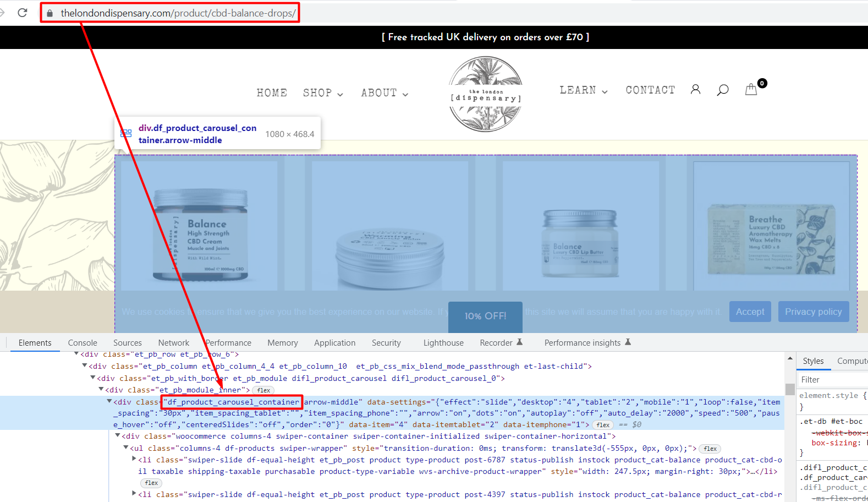Select the .et-db #et-boc selector text
Screen dimensions: 868x502
pyautogui.click(x=831, y=421)
